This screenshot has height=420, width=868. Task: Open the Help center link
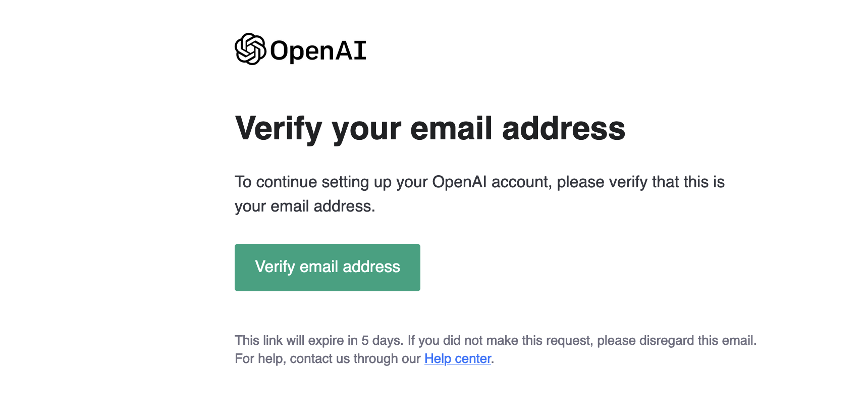pyautogui.click(x=458, y=358)
